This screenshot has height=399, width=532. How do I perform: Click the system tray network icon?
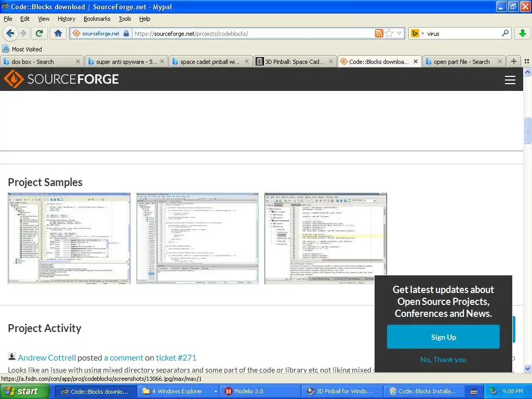click(x=493, y=391)
